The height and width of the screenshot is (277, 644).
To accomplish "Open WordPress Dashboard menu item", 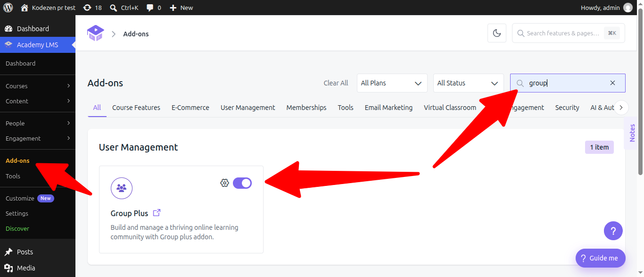I will click(38, 29).
